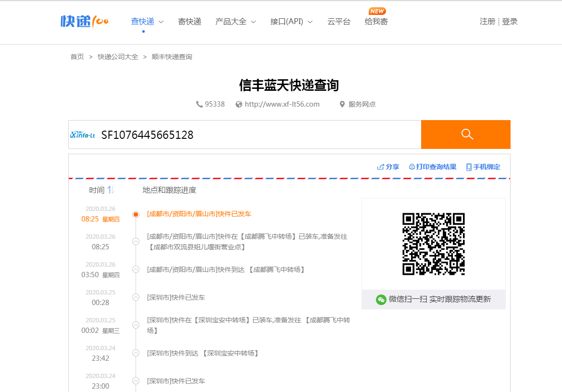Select the latest orange tracking status marker
This screenshot has width=562, height=392.
click(136, 214)
